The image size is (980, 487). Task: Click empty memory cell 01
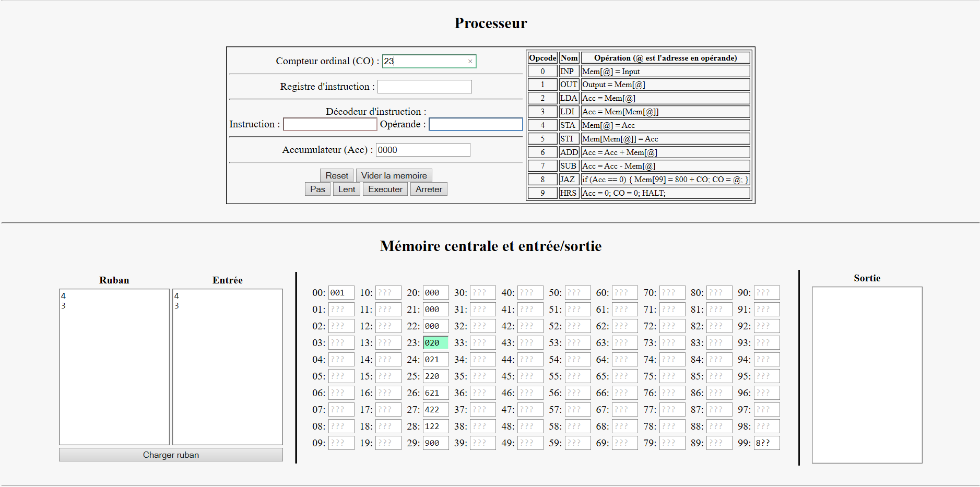(341, 310)
